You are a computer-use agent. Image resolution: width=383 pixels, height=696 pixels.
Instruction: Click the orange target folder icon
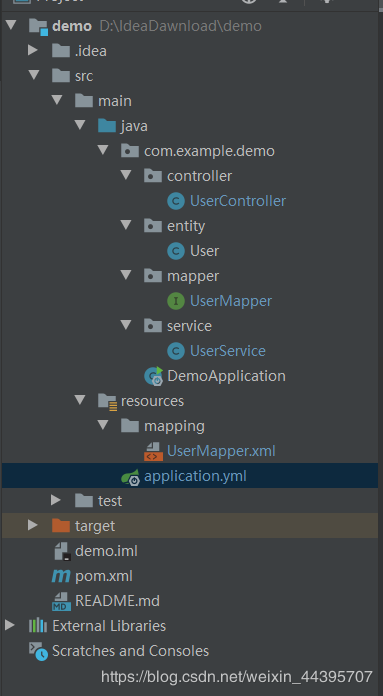click(x=61, y=526)
